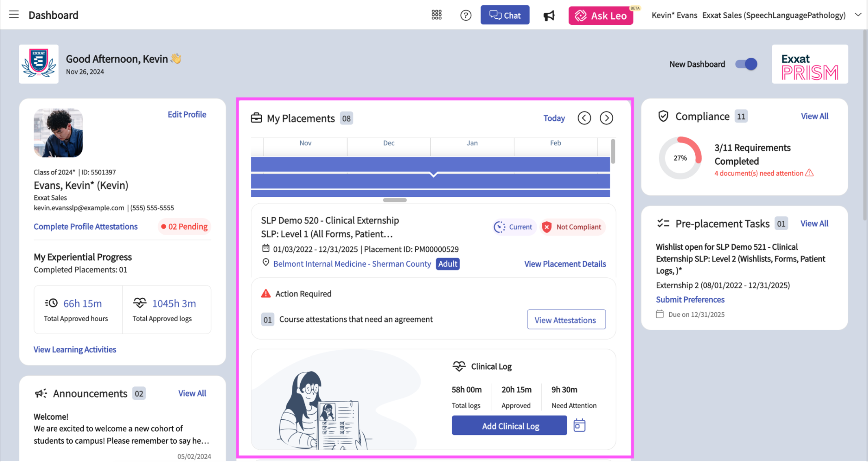Click Add Clinical Log button
The width and height of the screenshot is (868, 462).
pos(509,425)
